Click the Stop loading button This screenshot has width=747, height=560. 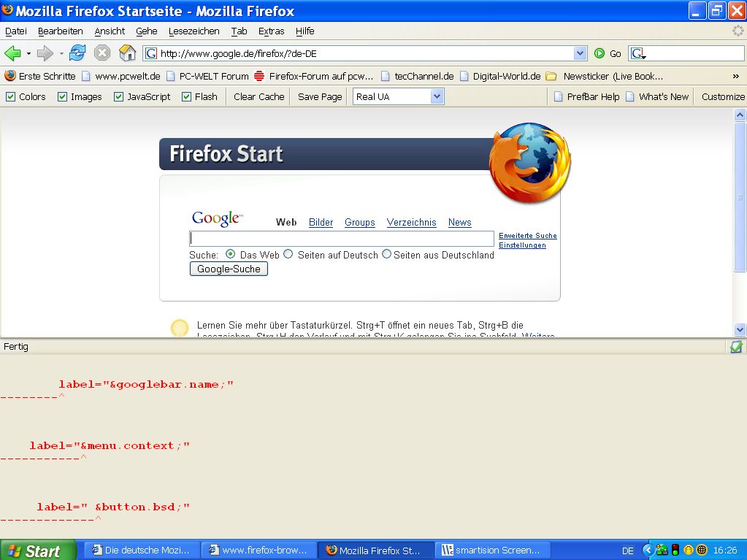pos(102,53)
